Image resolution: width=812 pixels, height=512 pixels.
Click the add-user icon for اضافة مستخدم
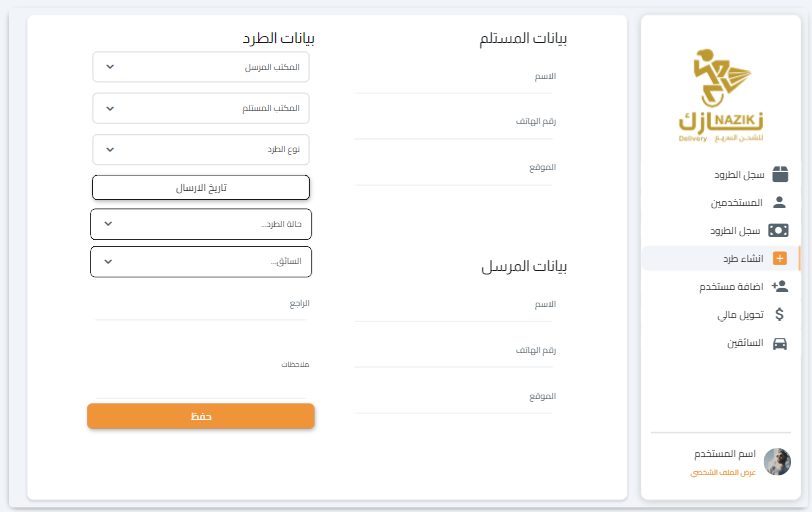[x=780, y=286]
